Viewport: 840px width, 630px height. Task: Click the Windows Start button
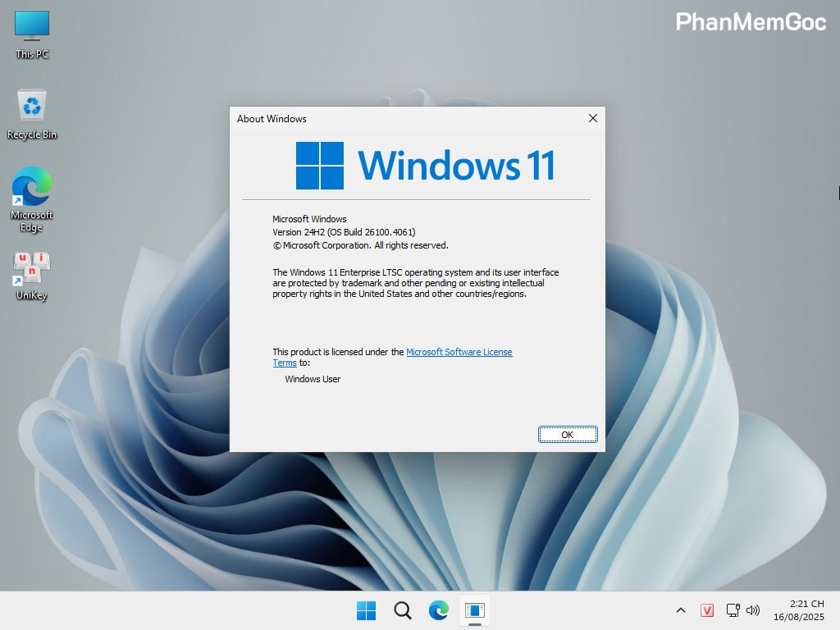tap(365, 610)
